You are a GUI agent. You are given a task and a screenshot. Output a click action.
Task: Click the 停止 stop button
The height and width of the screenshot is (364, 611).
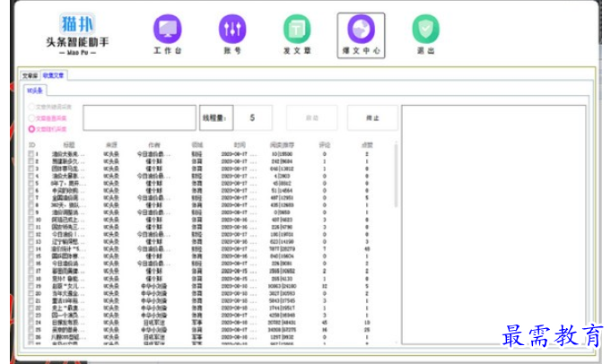click(x=372, y=117)
